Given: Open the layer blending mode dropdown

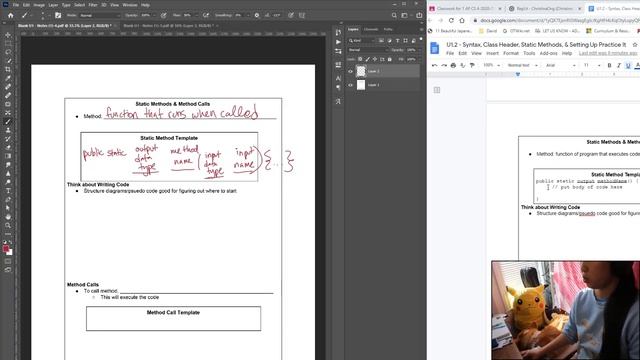Looking at the screenshot, I should coord(368,50).
